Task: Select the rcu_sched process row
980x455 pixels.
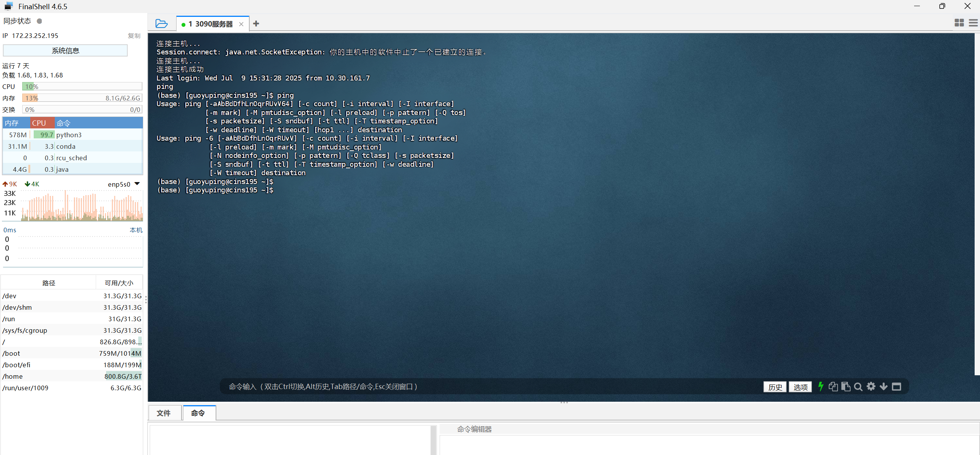Action: 72,158
